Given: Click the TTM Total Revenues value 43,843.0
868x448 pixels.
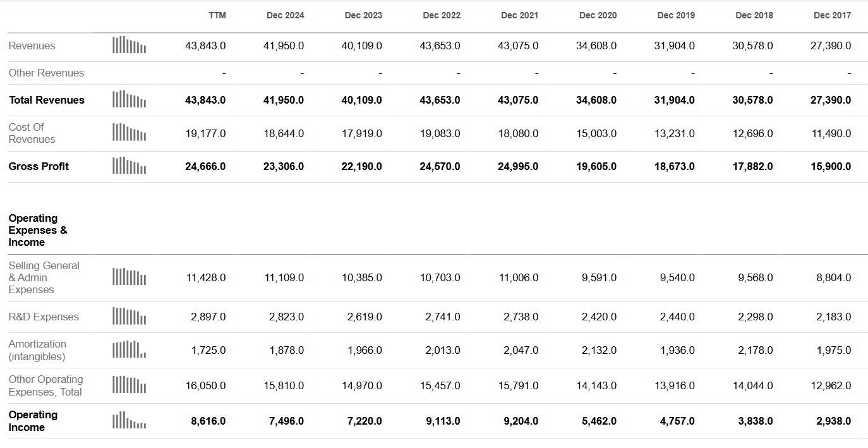Looking at the screenshot, I should [205, 100].
